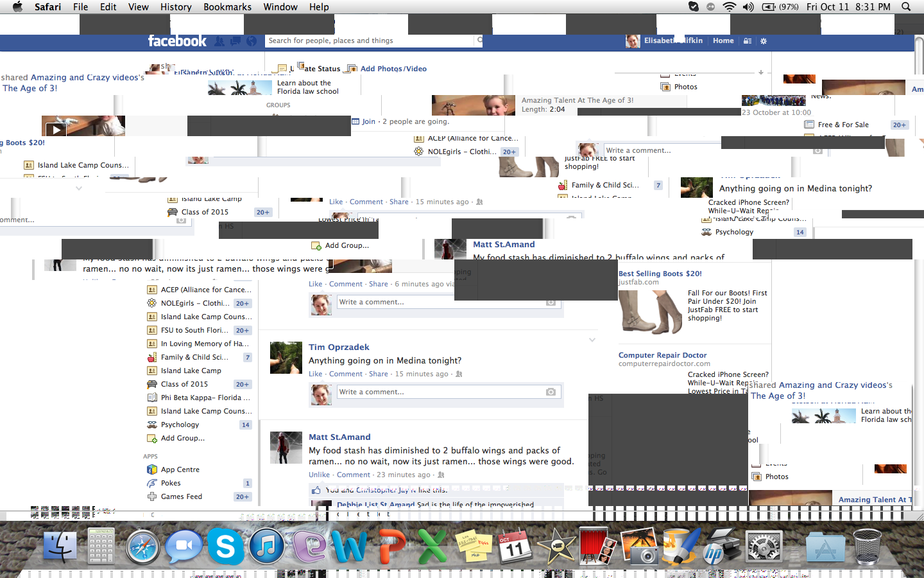Open the History menu
Screen dimensions: 924x578
tap(176, 7)
